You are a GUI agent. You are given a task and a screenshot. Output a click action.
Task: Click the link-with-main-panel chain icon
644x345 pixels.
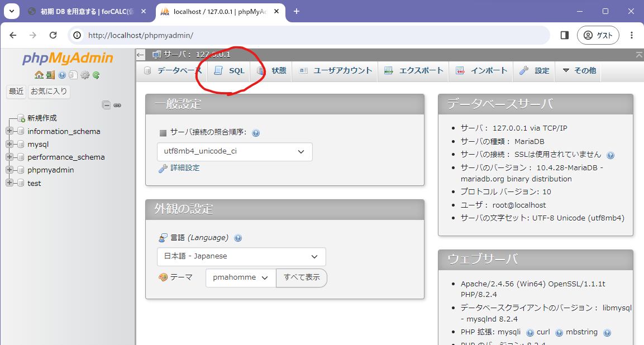[117, 105]
